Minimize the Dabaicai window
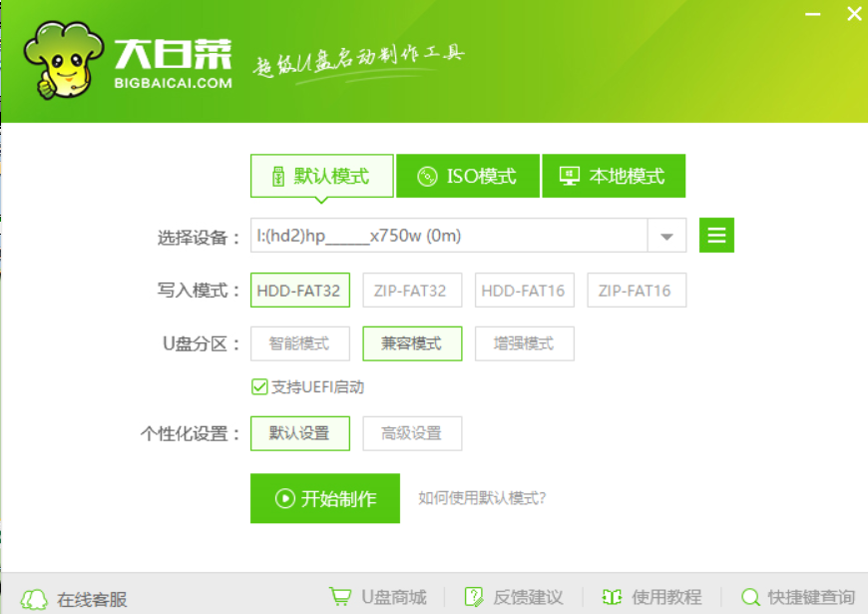The image size is (868, 614). click(x=812, y=14)
